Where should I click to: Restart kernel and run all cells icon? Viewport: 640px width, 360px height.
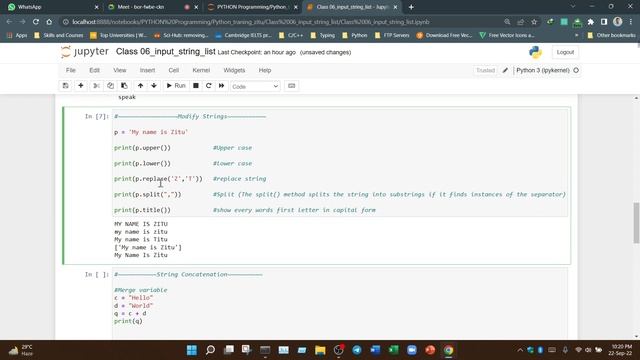coord(222,86)
